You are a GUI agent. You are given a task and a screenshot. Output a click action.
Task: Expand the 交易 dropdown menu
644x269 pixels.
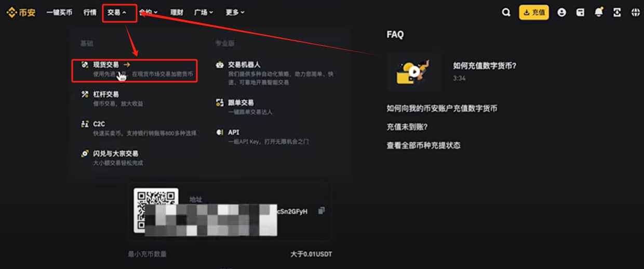(117, 12)
